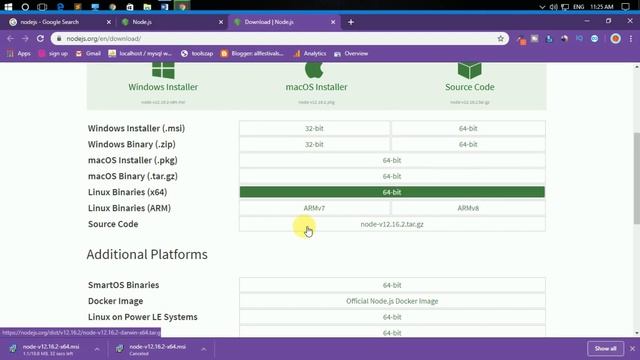Download the ARMv8 Linux Binaries

click(468, 208)
